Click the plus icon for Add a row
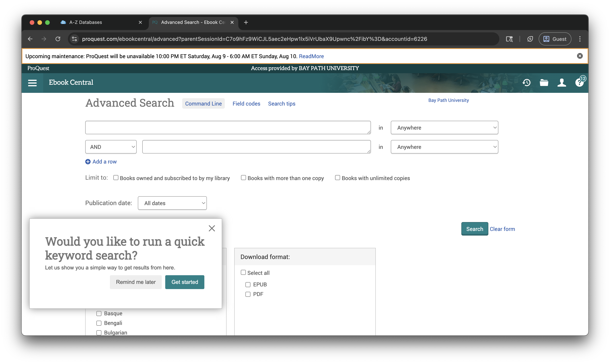 click(x=88, y=162)
